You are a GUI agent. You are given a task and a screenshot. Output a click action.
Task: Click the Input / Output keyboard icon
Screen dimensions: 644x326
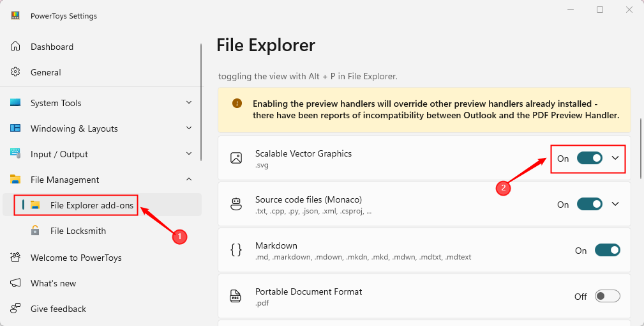pos(15,154)
